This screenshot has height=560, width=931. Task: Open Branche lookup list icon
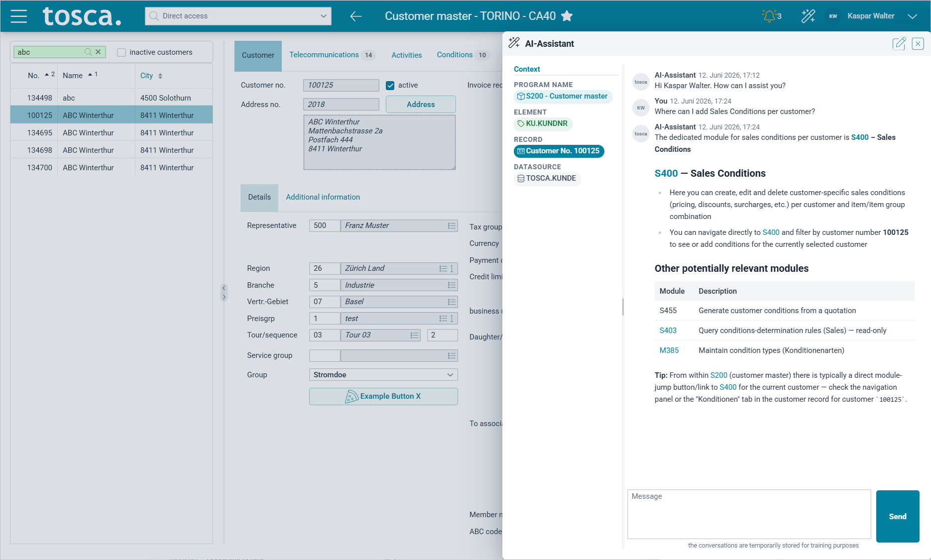coord(452,285)
